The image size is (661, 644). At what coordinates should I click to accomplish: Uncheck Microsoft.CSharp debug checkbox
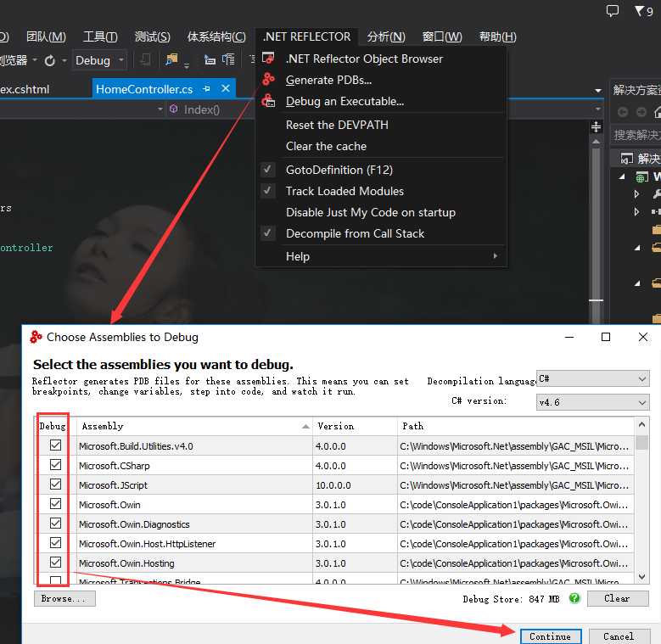point(55,464)
